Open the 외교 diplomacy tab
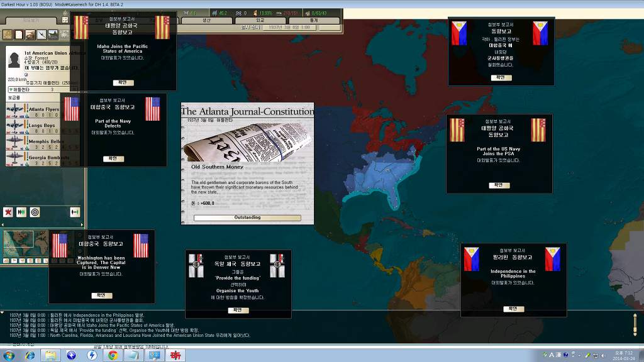Image resolution: width=644 pixels, height=362 pixels. tap(260, 20)
